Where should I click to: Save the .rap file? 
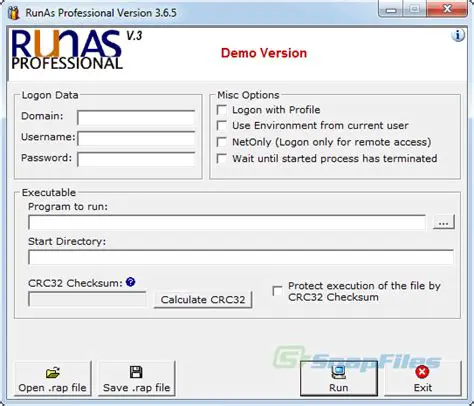tap(136, 379)
